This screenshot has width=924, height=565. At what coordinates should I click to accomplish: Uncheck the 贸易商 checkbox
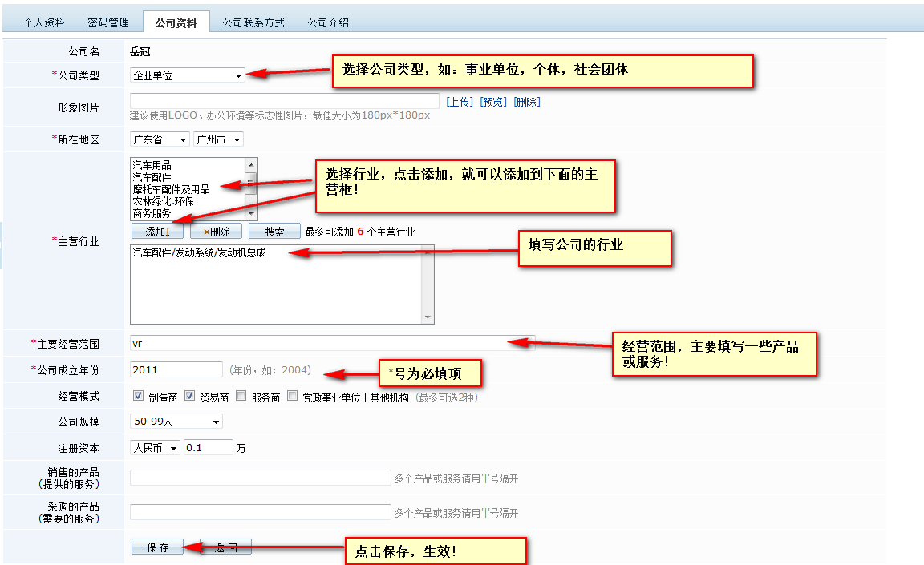pyautogui.click(x=190, y=396)
